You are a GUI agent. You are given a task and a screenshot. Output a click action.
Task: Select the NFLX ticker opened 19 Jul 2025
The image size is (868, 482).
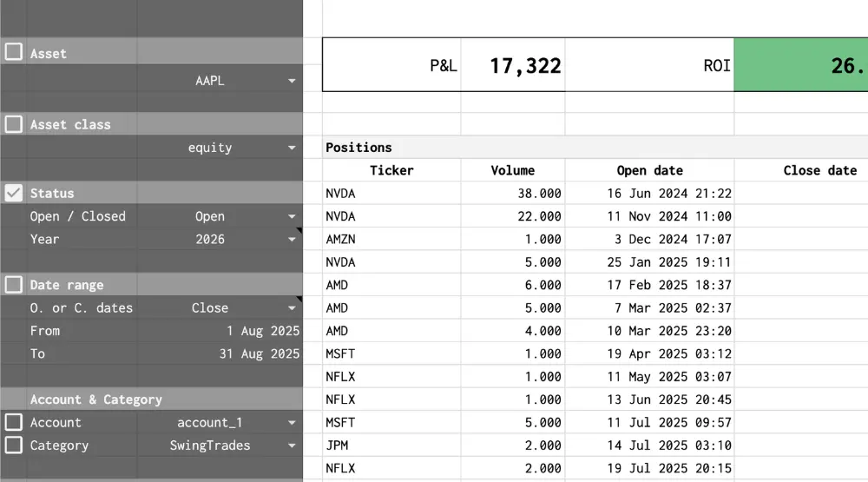[391, 468]
